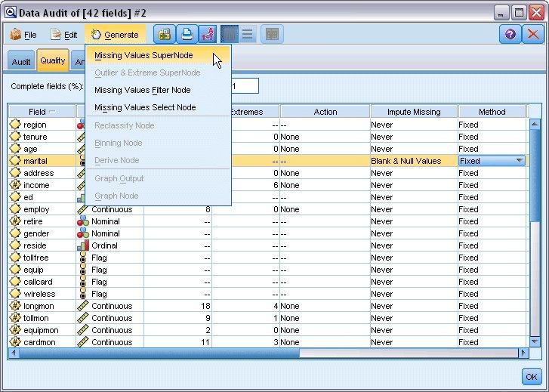Click the Field column header
This screenshot has height=392, width=549.
42,112
